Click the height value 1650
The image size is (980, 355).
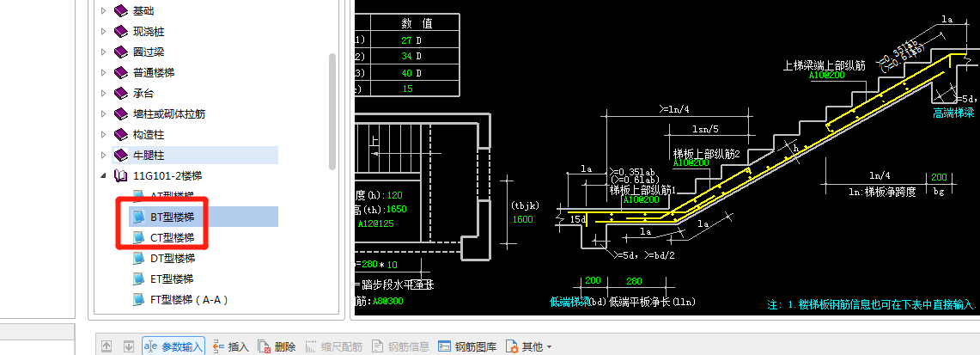point(397,210)
